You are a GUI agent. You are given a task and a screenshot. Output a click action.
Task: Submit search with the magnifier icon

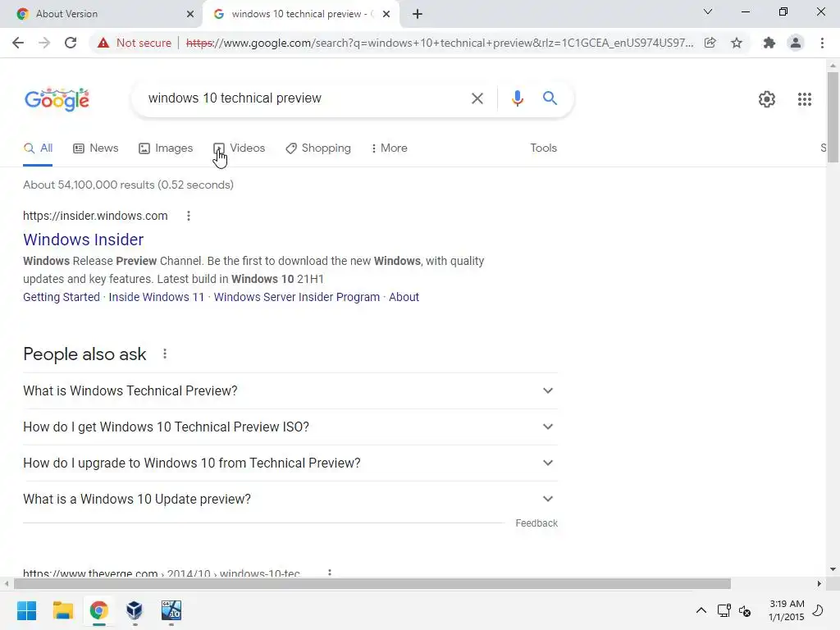click(x=550, y=98)
